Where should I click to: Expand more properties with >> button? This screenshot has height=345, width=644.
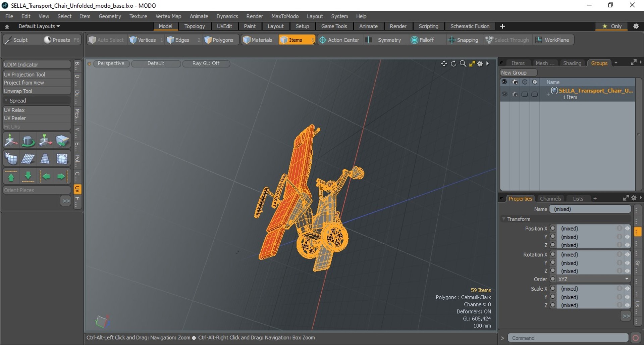point(626,316)
